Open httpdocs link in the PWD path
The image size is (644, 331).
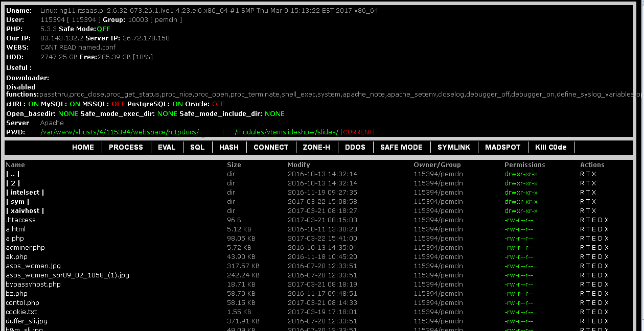pos(181,132)
